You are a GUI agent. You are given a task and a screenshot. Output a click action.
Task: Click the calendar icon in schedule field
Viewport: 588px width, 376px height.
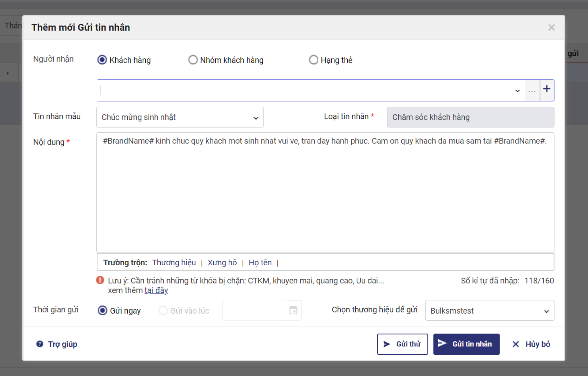click(x=293, y=310)
